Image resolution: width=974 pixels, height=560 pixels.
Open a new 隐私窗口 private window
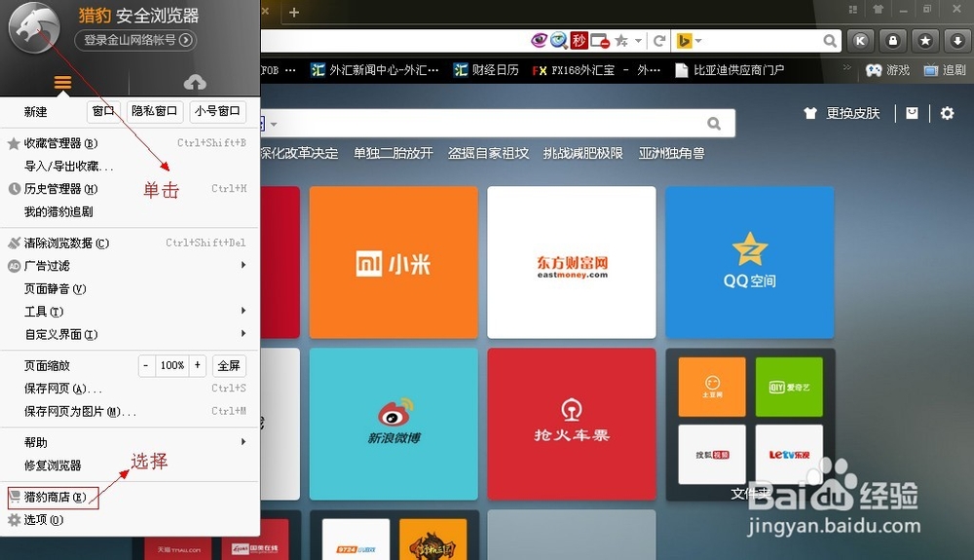(154, 111)
